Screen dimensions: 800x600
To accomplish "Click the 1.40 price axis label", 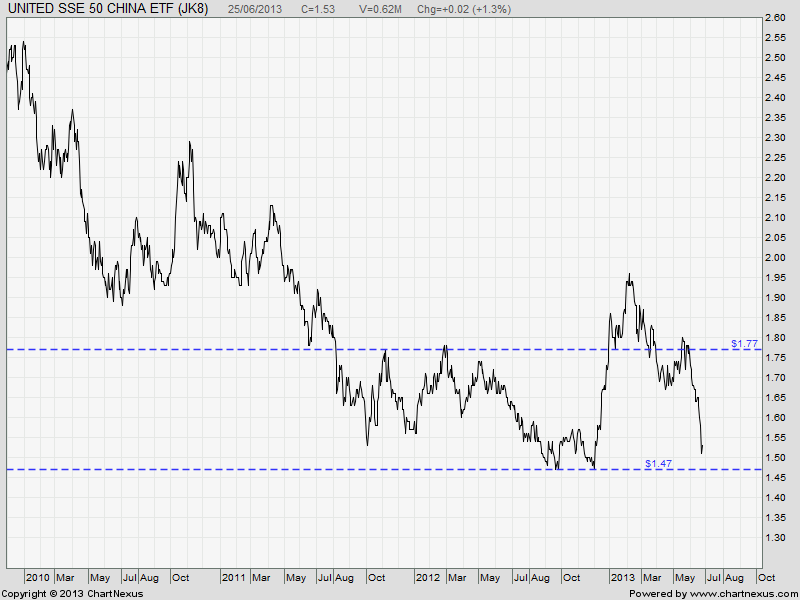I will (775, 497).
